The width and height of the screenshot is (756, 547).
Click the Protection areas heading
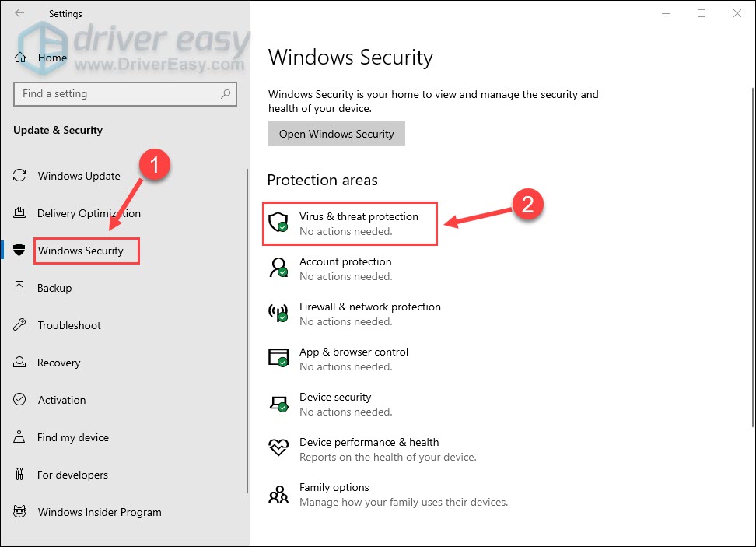click(323, 180)
